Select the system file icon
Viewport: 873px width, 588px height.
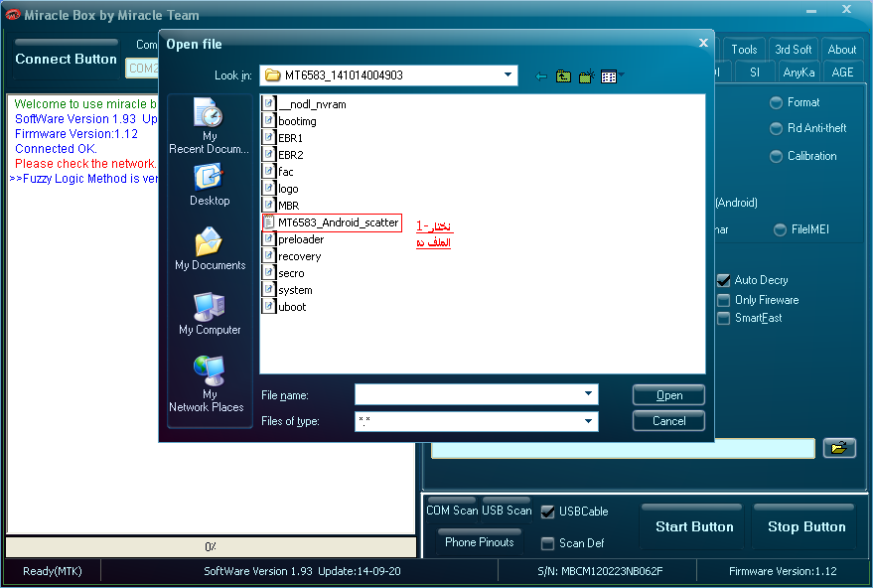pyautogui.click(x=269, y=290)
